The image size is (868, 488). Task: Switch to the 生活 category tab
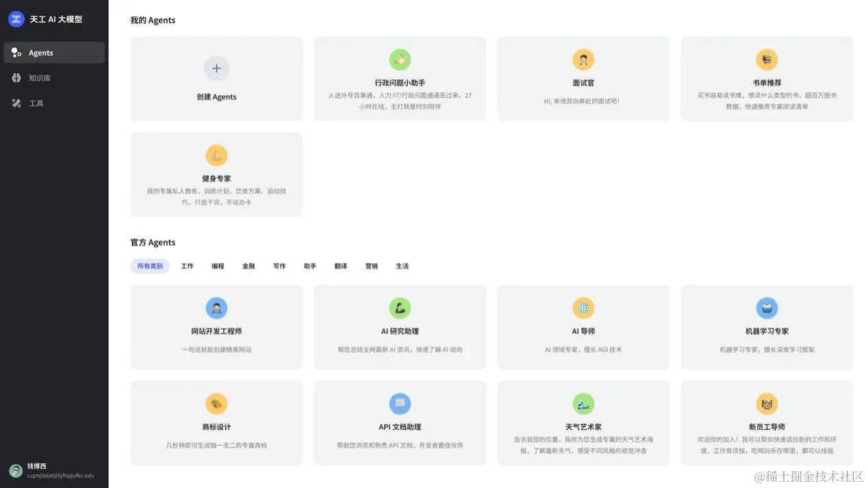(403, 266)
